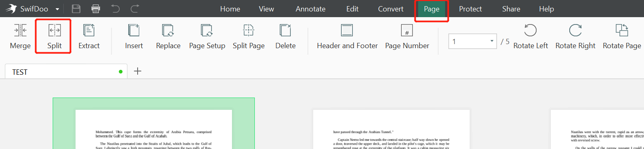Click the Insert page icon

tap(134, 31)
